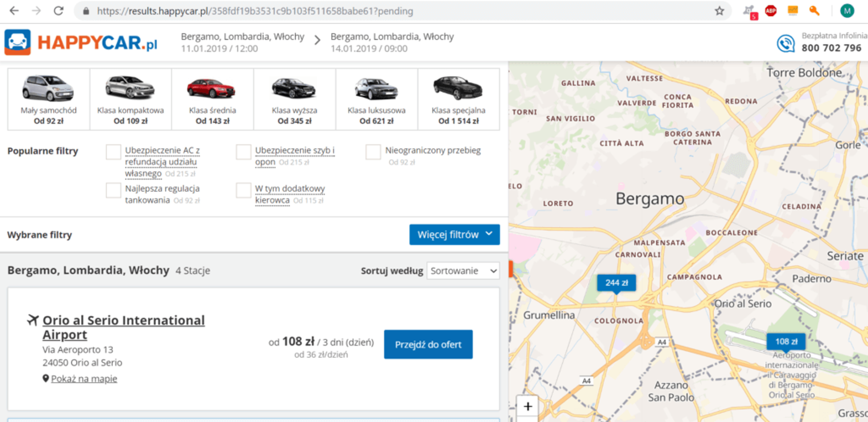Screen dimensions: 868x422
Task: Enable the Nieograniczony przebieg filter checkbox
Action: [373, 152]
